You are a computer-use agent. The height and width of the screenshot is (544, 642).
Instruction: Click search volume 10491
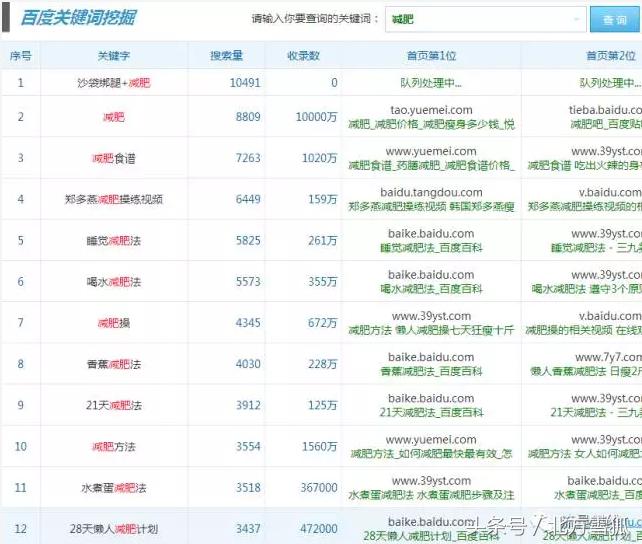pyautogui.click(x=245, y=83)
